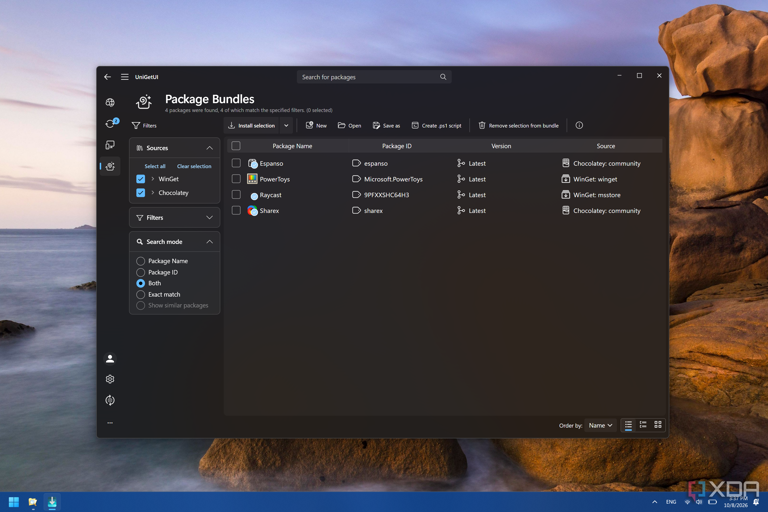Click the search magnifier icon
This screenshot has height=512, width=768.
point(443,77)
